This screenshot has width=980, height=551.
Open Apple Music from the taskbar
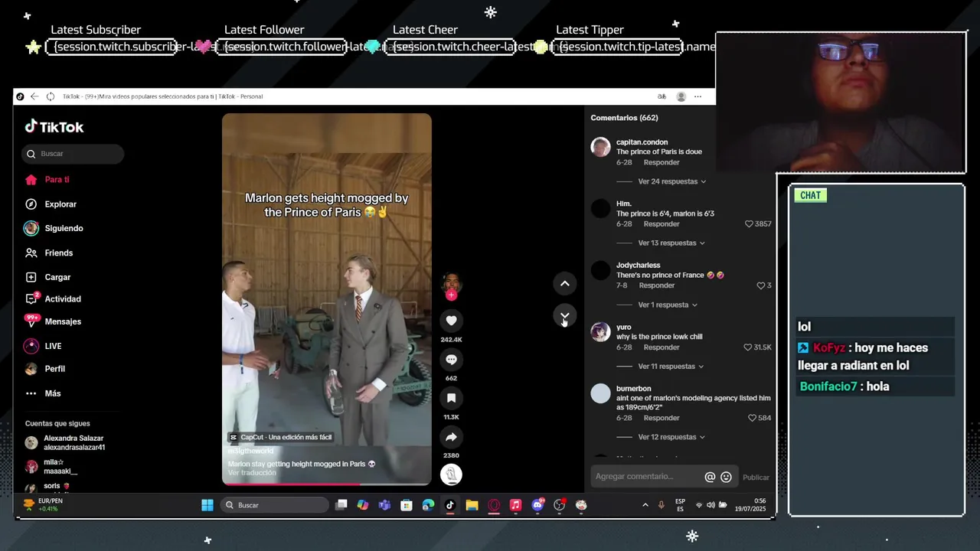[515, 505]
